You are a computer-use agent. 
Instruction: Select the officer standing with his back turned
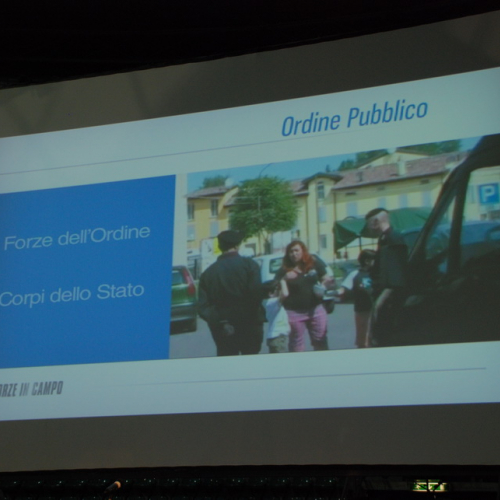coord(232,293)
